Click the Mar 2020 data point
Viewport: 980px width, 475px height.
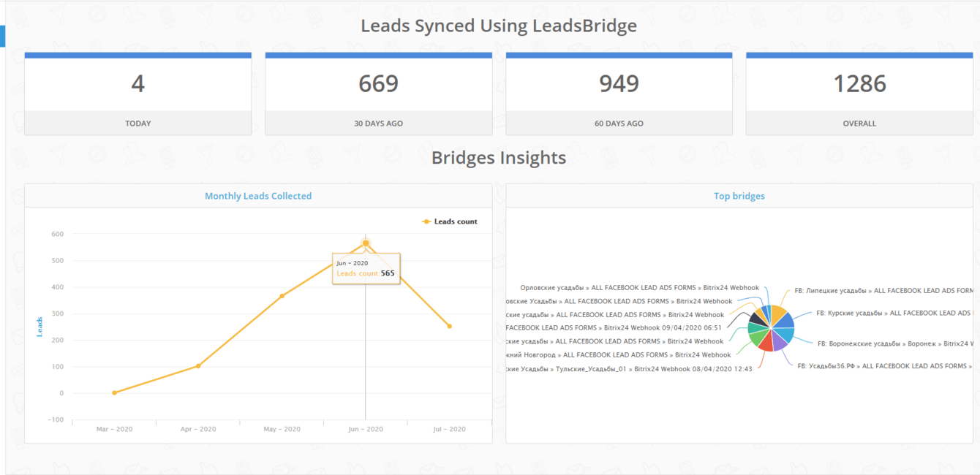coord(115,393)
